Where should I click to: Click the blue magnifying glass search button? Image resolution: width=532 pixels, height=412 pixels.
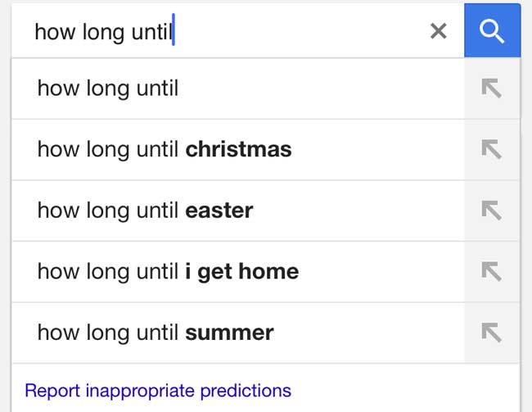point(491,30)
